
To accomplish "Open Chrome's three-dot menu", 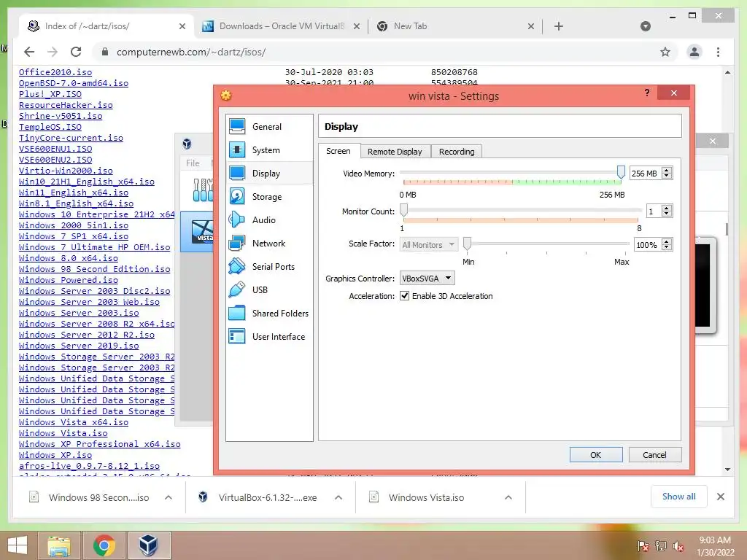I will click(x=718, y=52).
